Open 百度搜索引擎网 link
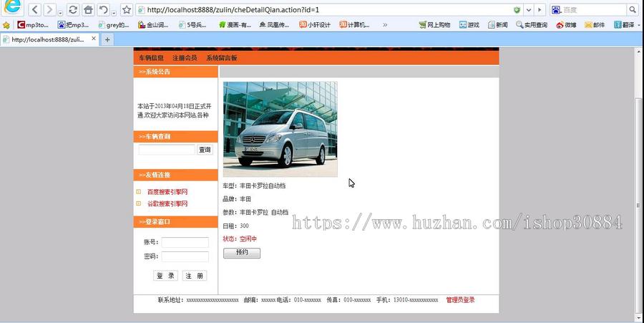 click(167, 192)
